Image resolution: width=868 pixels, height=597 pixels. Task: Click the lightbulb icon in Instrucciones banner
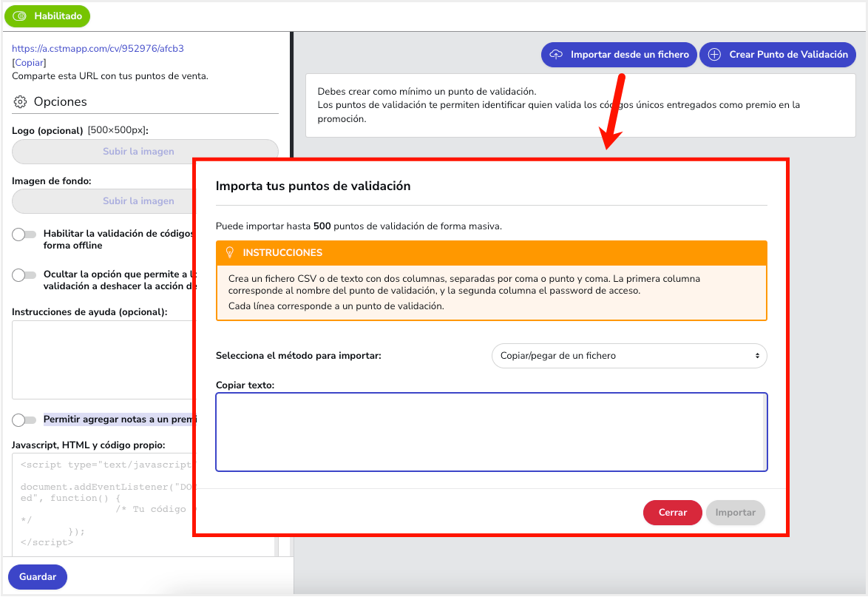pos(230,252)
